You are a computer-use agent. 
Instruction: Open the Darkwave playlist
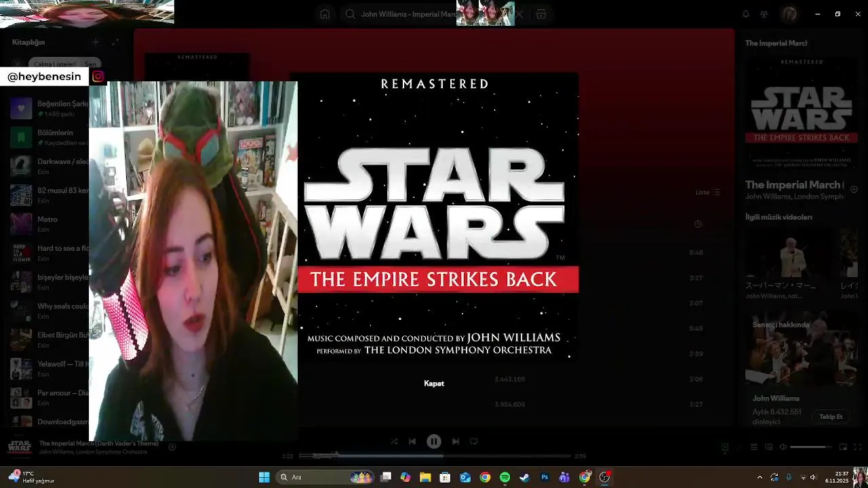[49, 166]
